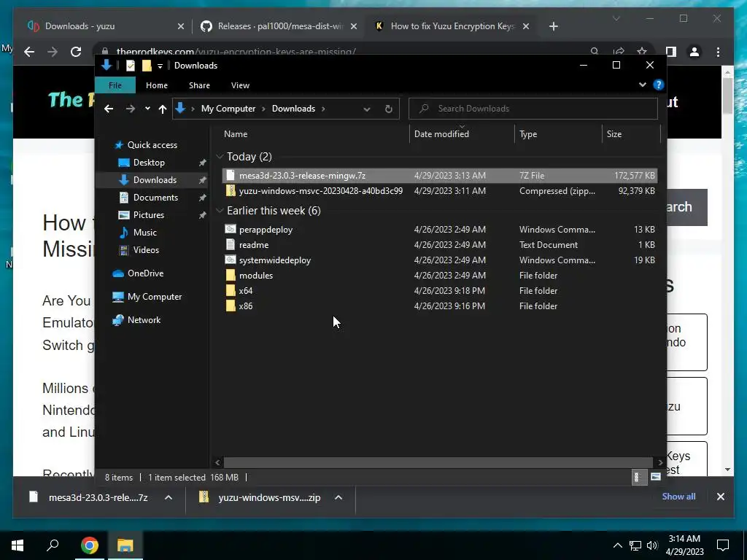Collapse the Today (2) group
This screenshot has height=560, width=747.
click(220, 157)
